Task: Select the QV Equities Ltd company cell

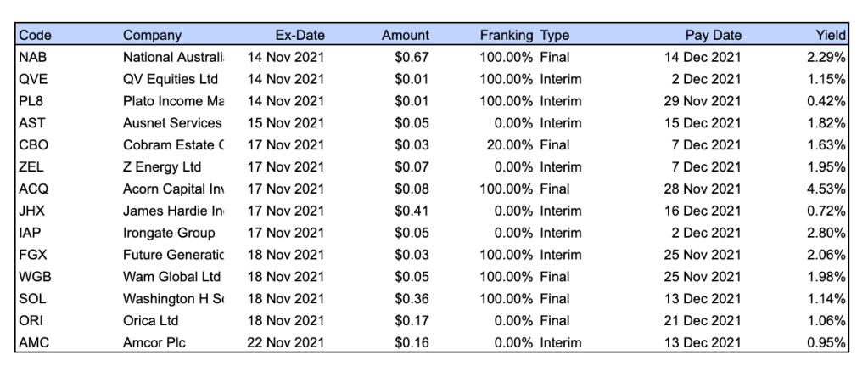Action: pyautogui.click(x=171, y=80)
